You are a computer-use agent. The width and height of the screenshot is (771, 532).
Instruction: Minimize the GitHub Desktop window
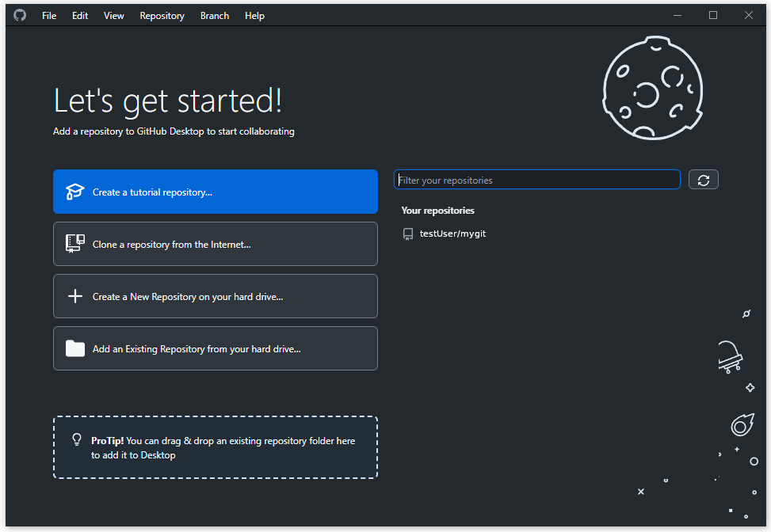677,15
